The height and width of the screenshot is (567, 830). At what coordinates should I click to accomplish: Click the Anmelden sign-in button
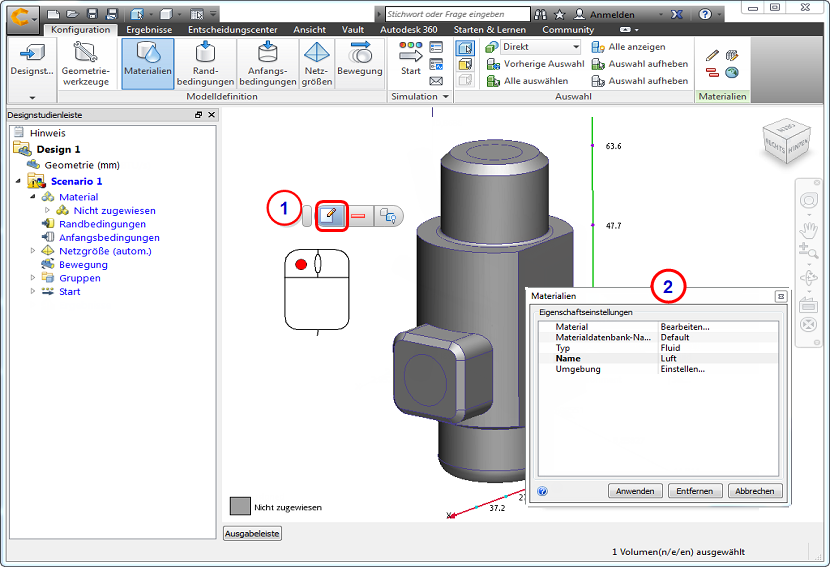(605, 14)
